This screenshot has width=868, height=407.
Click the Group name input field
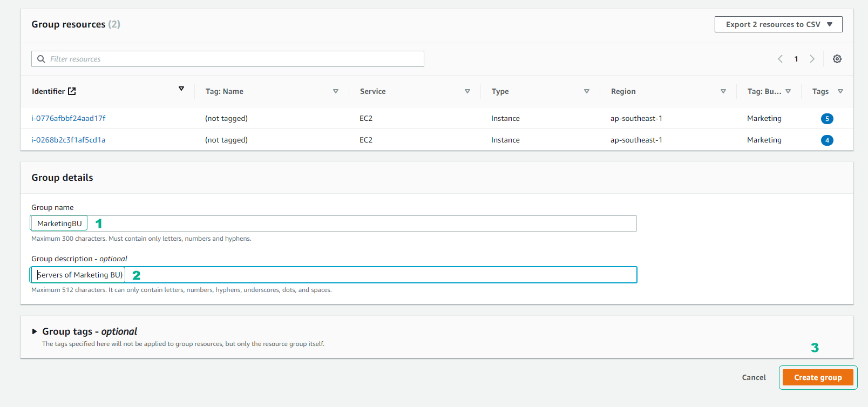(334, 223)
